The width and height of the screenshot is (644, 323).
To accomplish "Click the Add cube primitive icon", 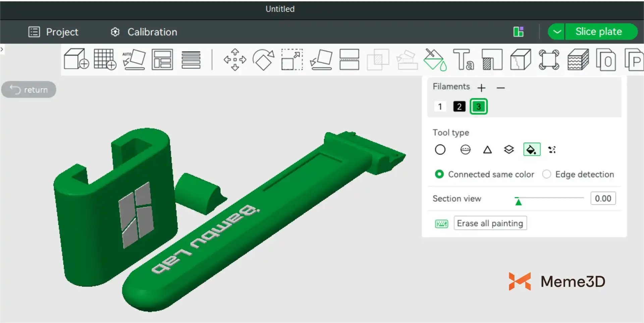I will 76,59.
